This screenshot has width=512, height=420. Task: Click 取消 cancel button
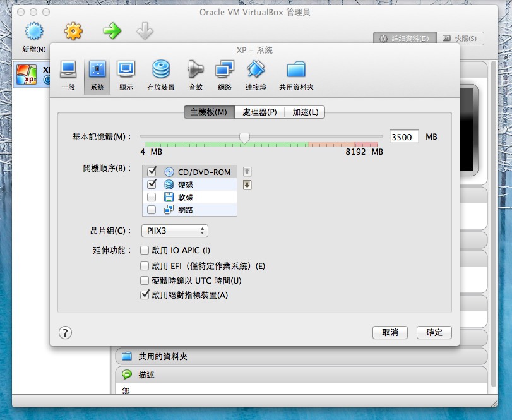click(390, 332)
